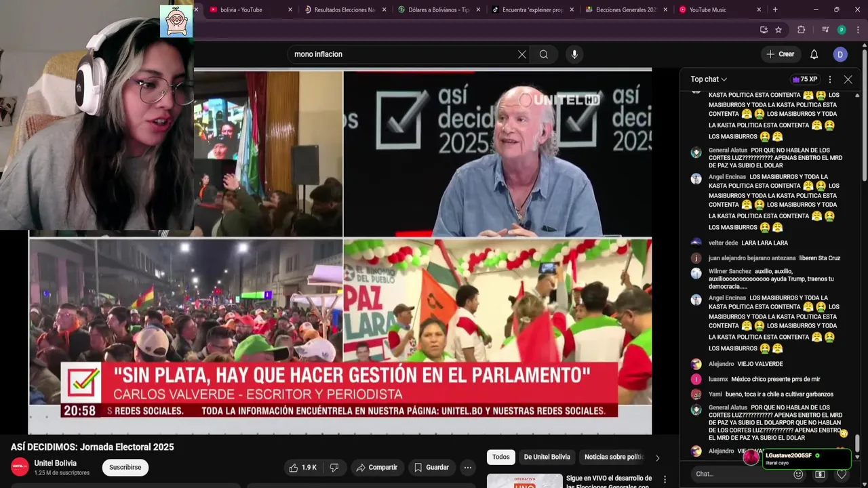
Task: Send a heart reaction in chat
Action: click(x=842, y=474)
